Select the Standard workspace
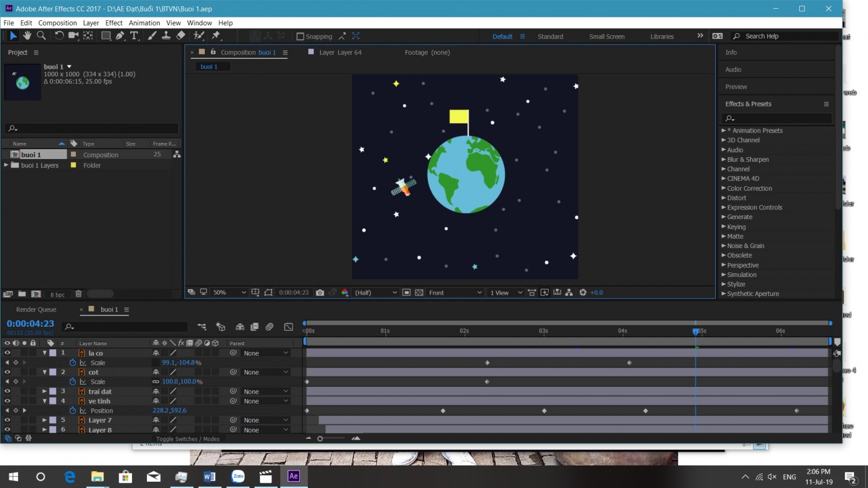Screen dimensions: 868x488 point(550,36)
